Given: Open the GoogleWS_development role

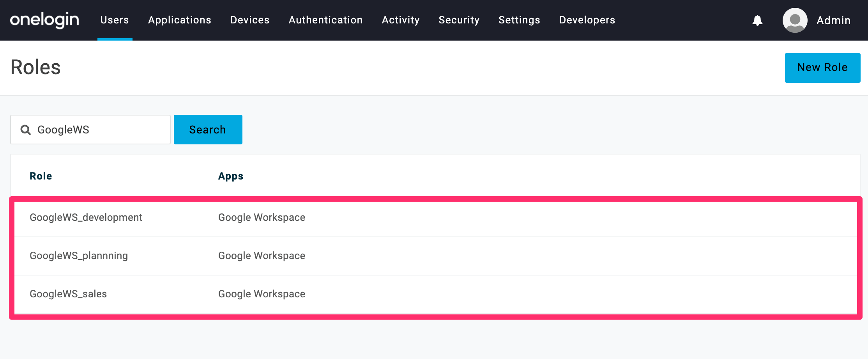Looking at the screenshot, I should pyautogui.click(x=86, y=217).
